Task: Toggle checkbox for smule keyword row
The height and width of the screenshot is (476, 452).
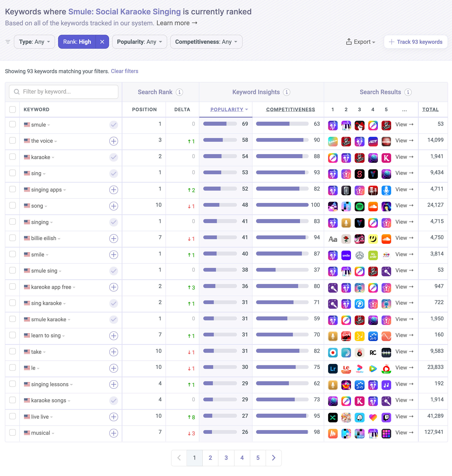Action: [12, 125]
